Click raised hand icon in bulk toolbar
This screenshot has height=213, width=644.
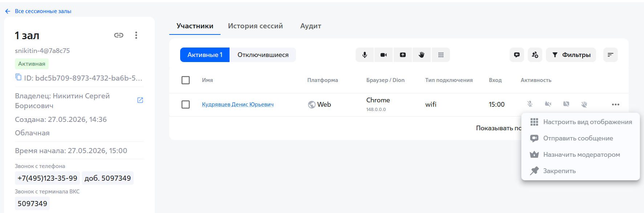(x=422, y=55)
